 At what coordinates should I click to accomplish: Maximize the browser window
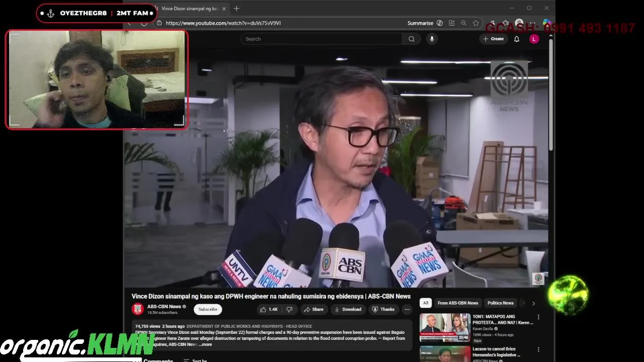pyautogui.click(x=529, y=8)
